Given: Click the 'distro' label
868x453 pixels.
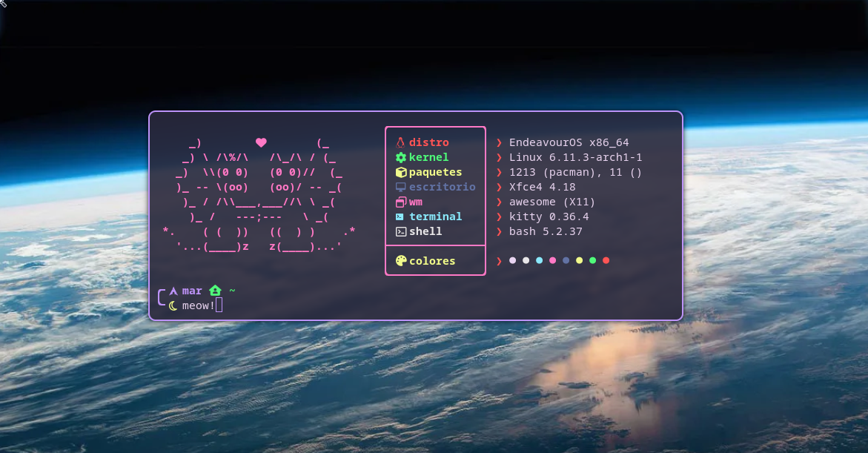Looking at the screenshot, I should (x=429, y=142).
